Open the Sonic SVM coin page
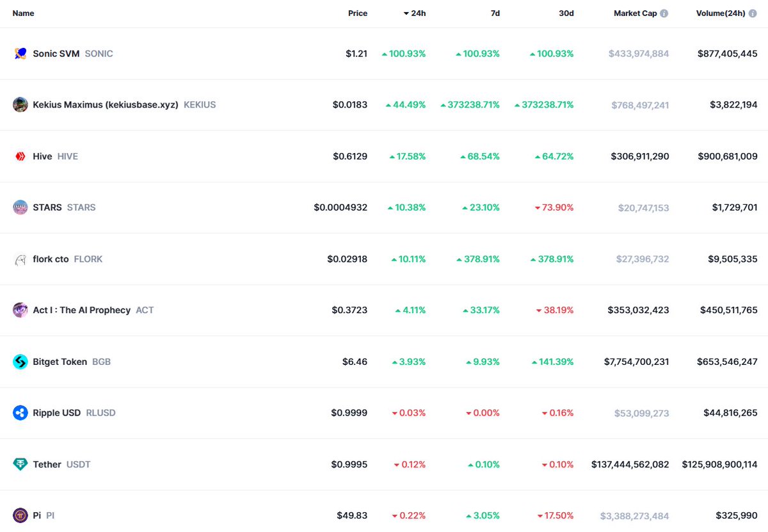This screenshot has height=532, width=768. tap(56, 54)
